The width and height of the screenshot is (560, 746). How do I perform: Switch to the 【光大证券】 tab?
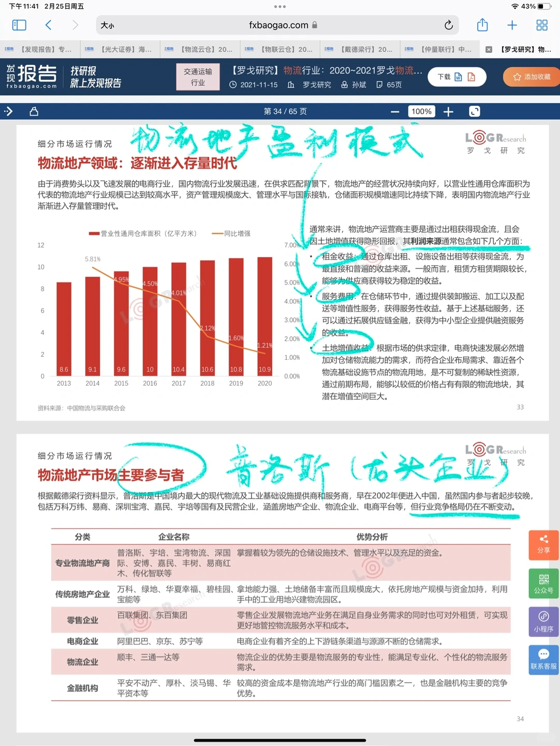pyautogui.click(x=120, y=49)
